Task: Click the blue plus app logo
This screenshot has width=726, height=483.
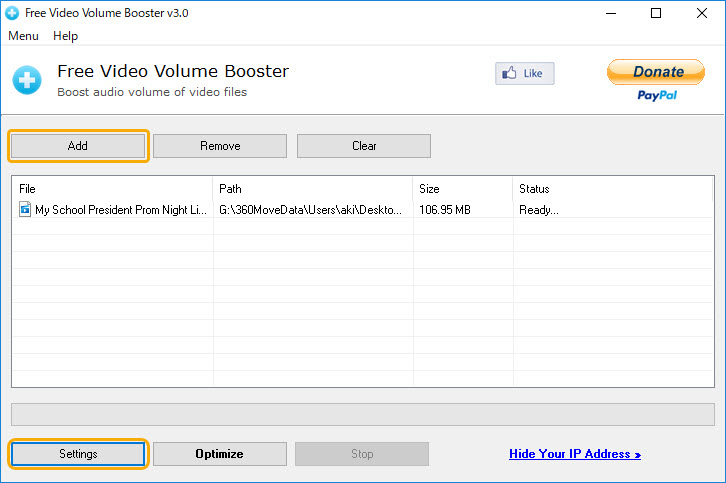Action: tap(26, 80)
